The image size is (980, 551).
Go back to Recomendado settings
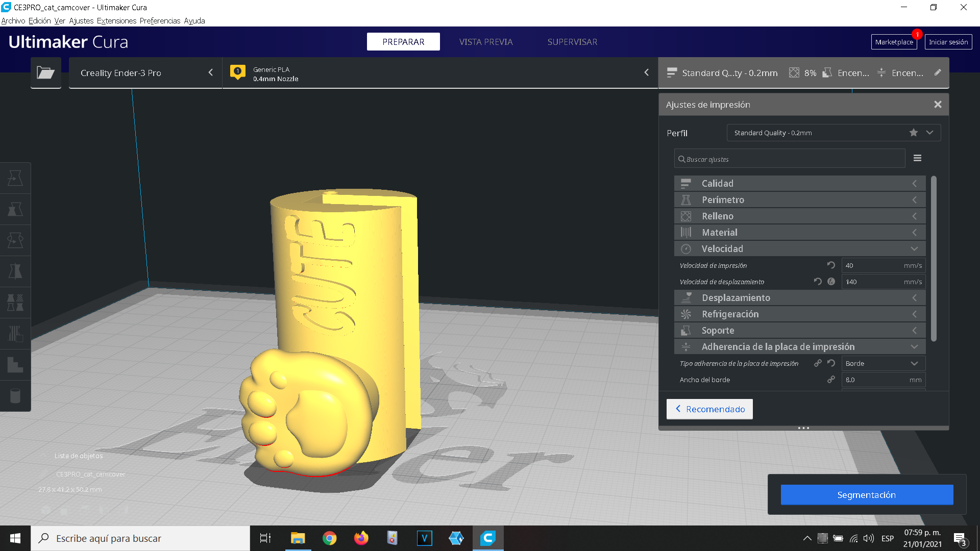point(709,409)
